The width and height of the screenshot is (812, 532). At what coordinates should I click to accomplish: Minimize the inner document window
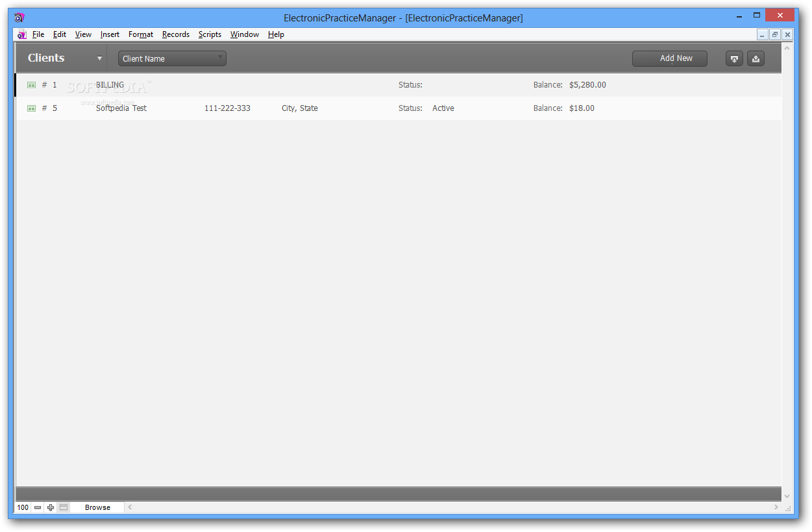tap(763, 34)
